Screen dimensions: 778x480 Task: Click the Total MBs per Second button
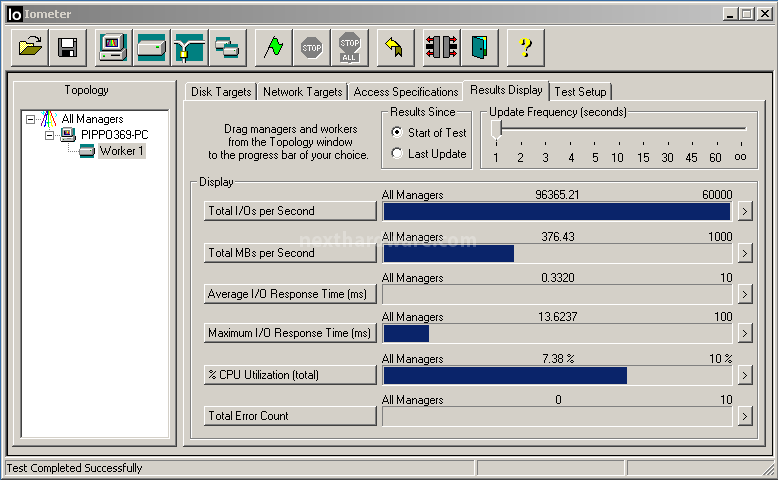point(290,253)
